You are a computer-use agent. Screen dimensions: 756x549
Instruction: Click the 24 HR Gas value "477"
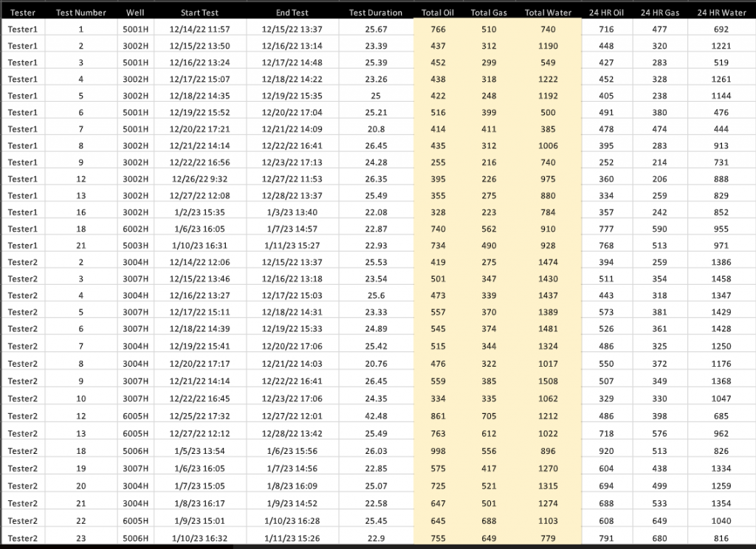pyautogui.click(x=659, y=30)
